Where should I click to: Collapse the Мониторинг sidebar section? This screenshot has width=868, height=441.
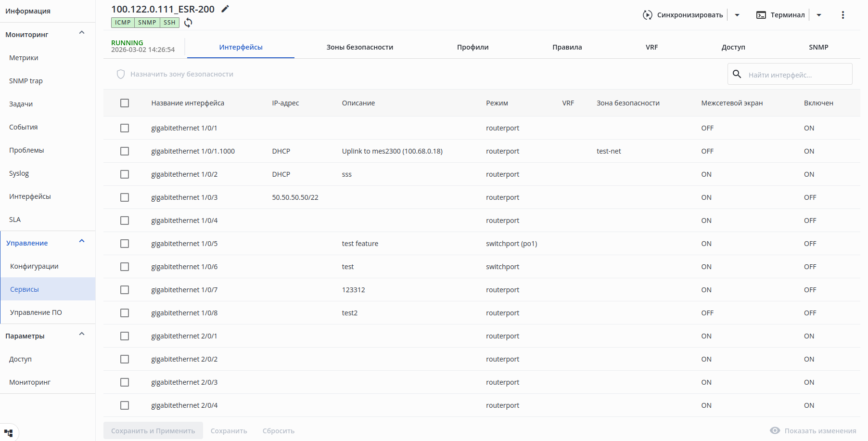pos(82,33)
